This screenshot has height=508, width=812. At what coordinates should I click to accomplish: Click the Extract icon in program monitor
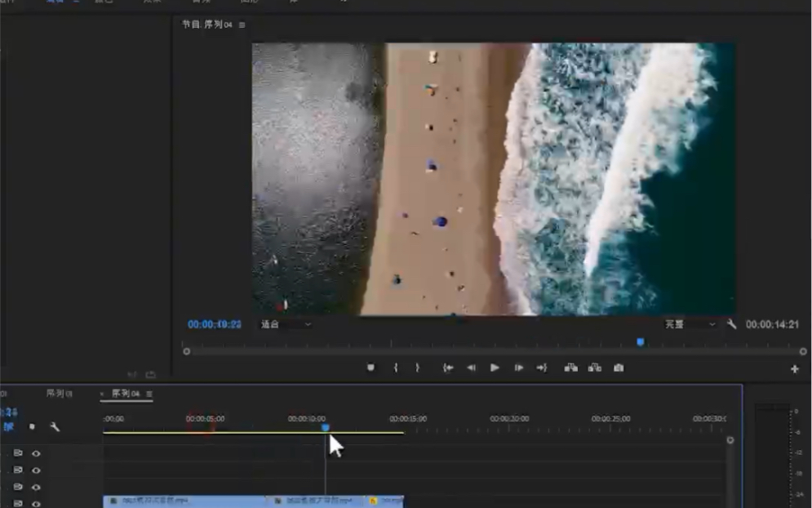point(593,368)
